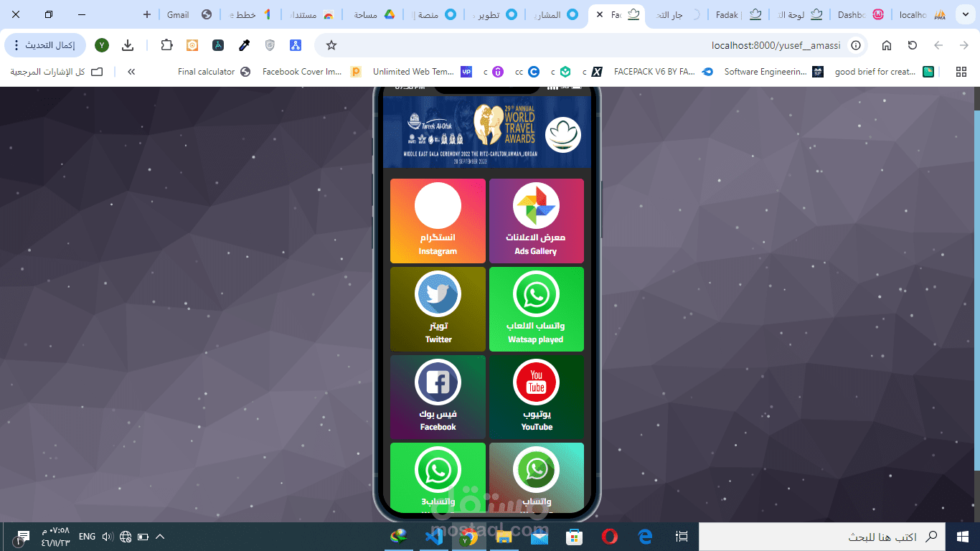Open the blue network extension icon

(296, 45)
